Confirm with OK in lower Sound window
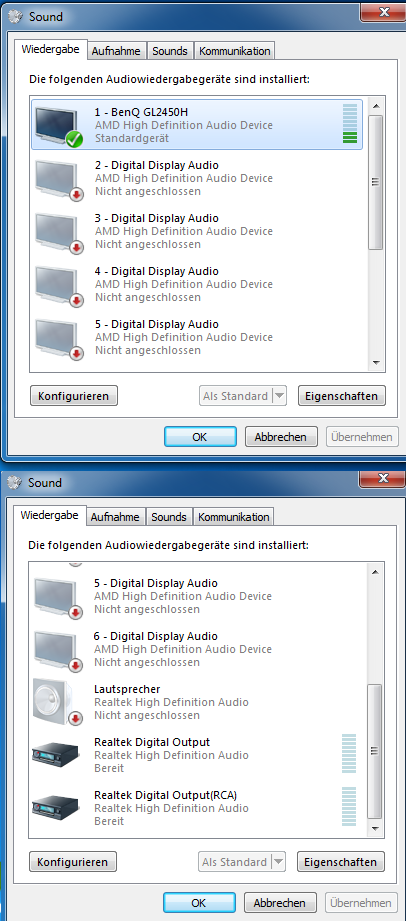The width and height of the screenshot is (406, 921). pyautogui.click(x=199, y=903)
